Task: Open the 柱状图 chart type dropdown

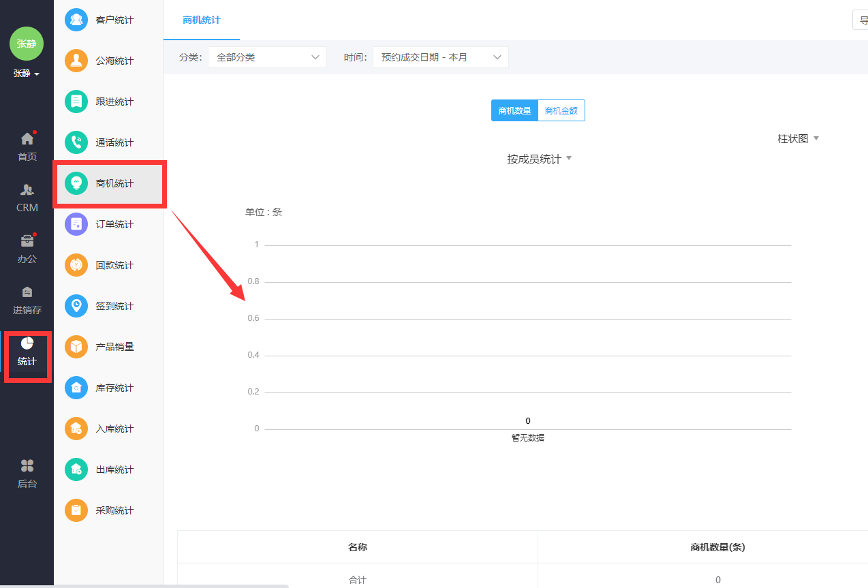Action: [799, 138]
